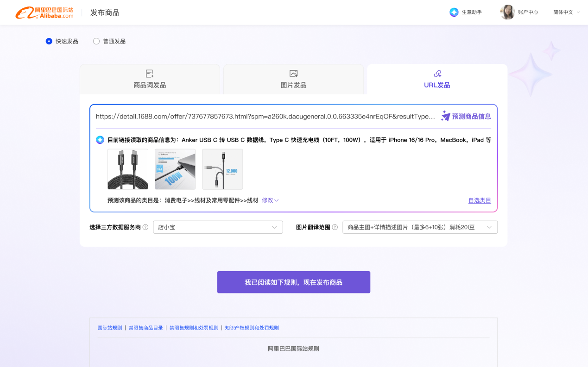The image size is (588, 367).
Task: Switch to the URL发品 tab
Action: coord(437,79)
